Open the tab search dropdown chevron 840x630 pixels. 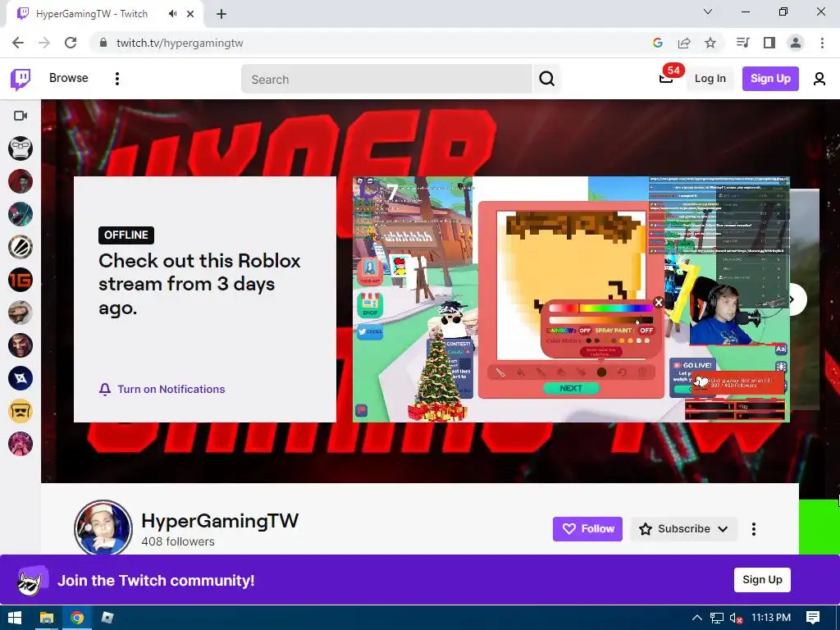(x=708, y=11)
